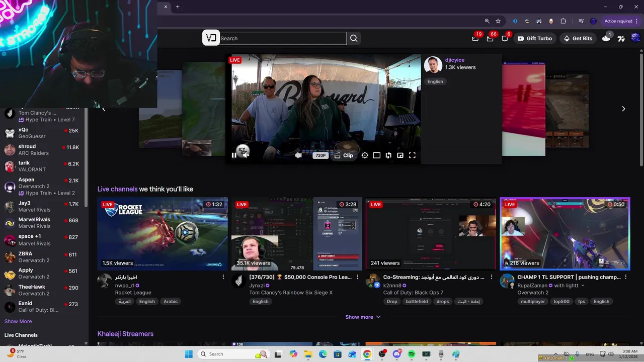Click the 'Tom Clancy's Rainbow Six Siege X' game link
This screenshot has height=362, width=644.
[291, 293]
